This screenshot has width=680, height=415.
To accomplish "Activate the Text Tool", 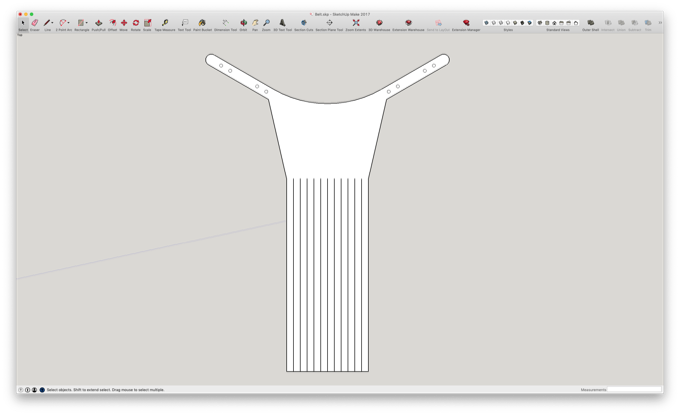I will (185, 23).
